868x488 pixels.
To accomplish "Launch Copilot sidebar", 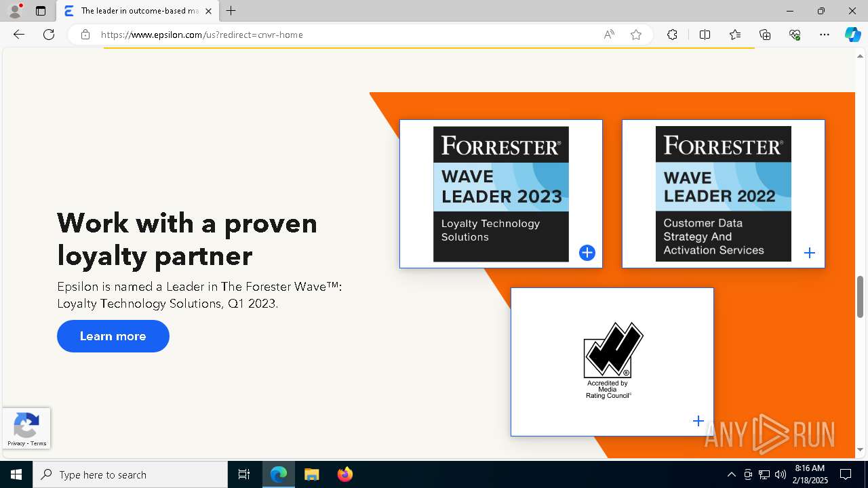I will tap(852, 35).
